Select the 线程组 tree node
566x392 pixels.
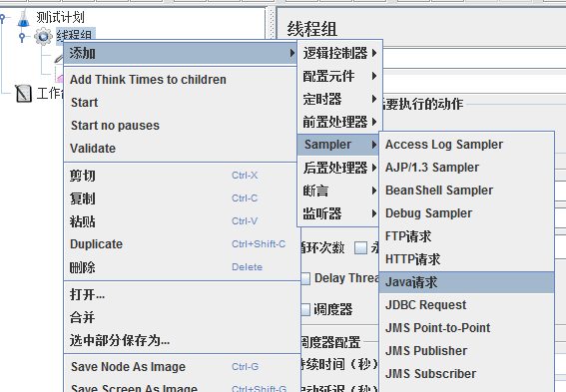(x=76, y=35)
